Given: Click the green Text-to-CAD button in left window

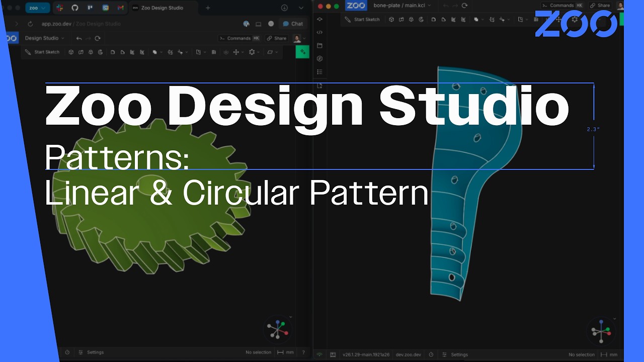Looking at the screenshot, I should pyautogui.click(x=302, y=52).
